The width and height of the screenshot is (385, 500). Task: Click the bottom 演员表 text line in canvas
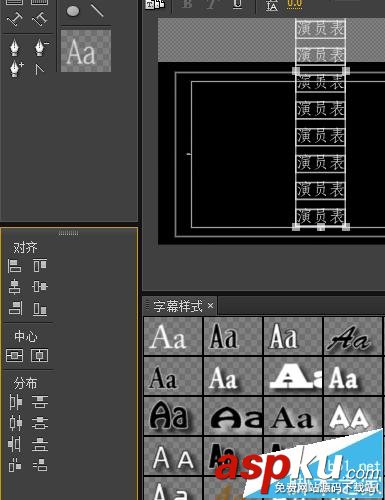point(320,216)
